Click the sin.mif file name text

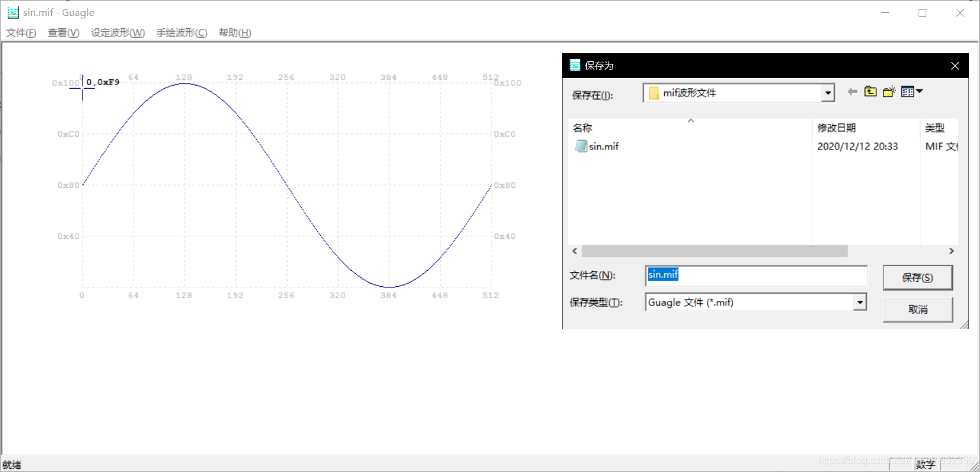tap(604, 146)
